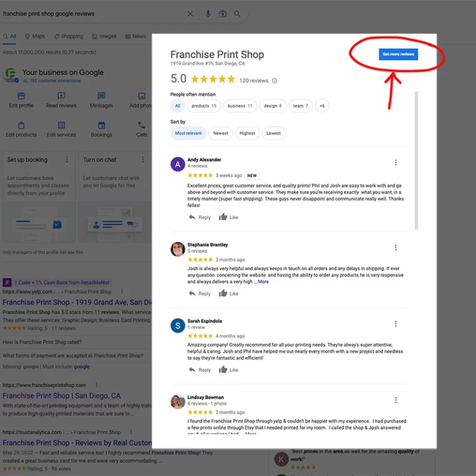Click the RetailMeNot cash back offer
The height and width of the screenshot is (476, 476).
click(57, 283)
